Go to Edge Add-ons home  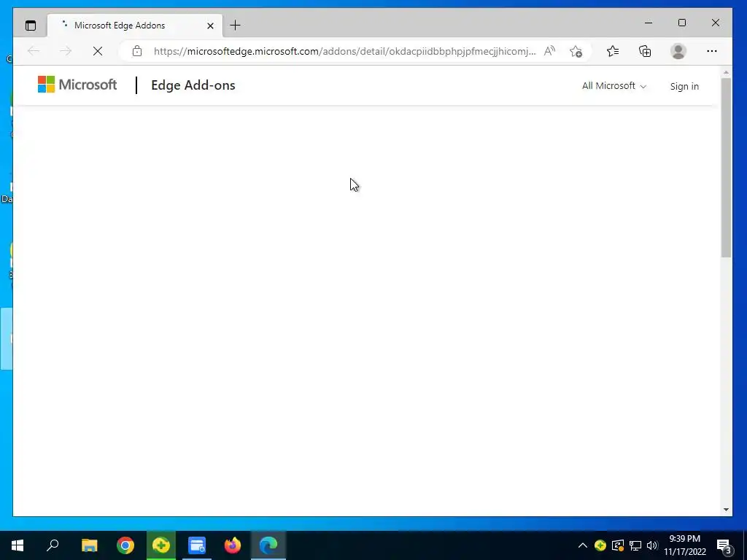pyautogui.click(x=193, y=85)
